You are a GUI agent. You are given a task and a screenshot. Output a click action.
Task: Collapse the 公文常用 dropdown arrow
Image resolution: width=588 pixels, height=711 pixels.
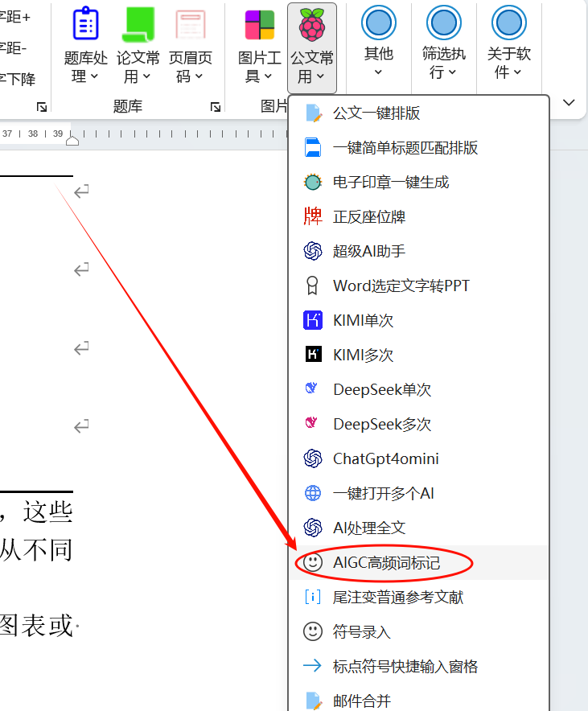click(320, 76)
